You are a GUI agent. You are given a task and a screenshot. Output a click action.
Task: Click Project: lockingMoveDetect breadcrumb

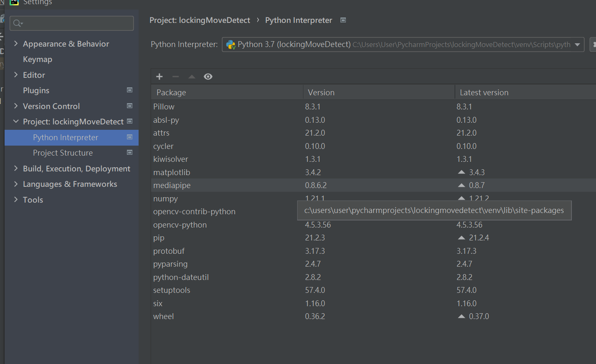(200, 20)
